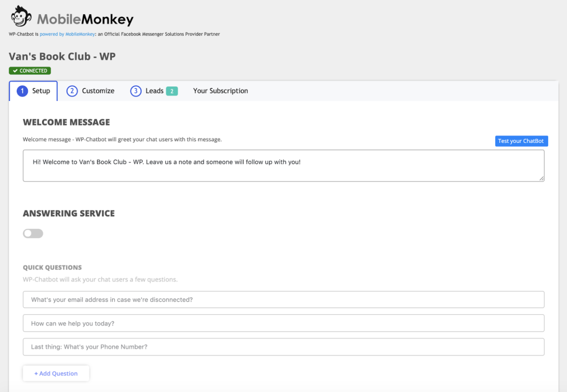
Task: Switch to the Setup tab
Action: pyautogui.click(x=41, y=91)
